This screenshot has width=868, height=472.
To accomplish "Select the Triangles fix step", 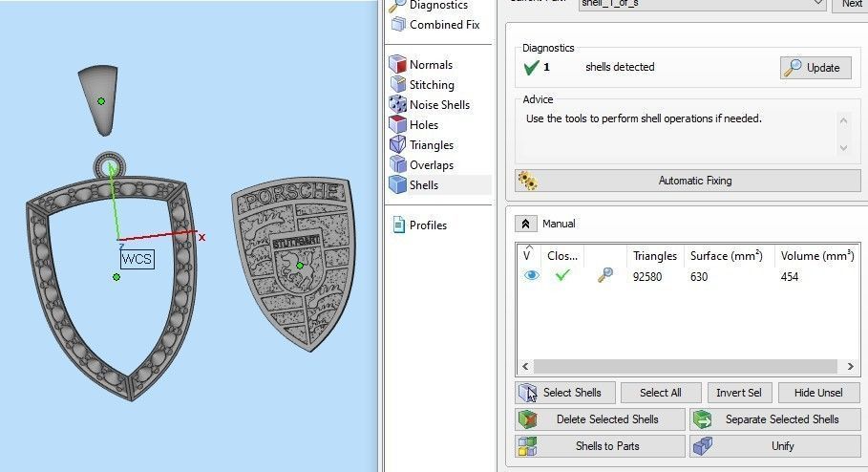I will pyautogui.click(x=422, y=144).
